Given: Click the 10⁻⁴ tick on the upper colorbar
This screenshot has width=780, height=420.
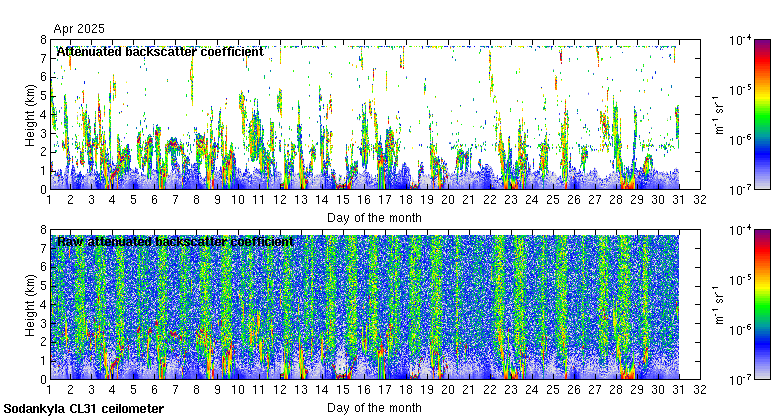Looking at the screenshot, I should point(741,40).
